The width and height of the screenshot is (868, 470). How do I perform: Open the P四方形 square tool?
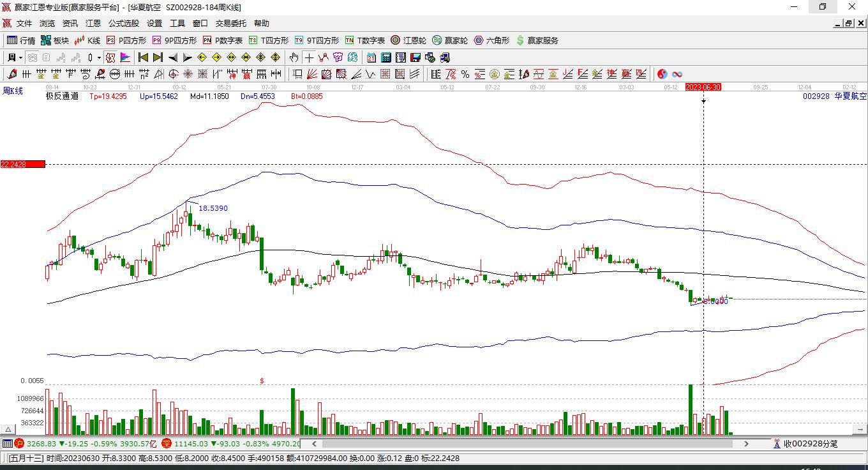126,40
